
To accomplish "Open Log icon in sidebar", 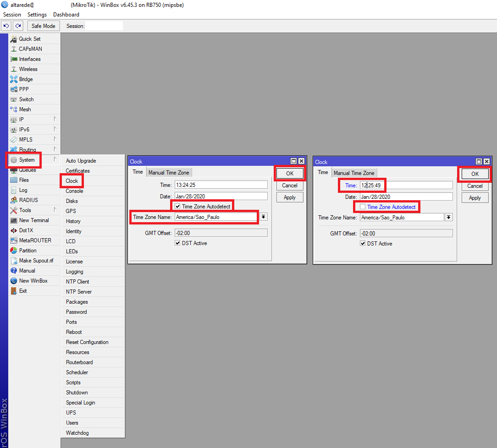I will pos(14,190).
